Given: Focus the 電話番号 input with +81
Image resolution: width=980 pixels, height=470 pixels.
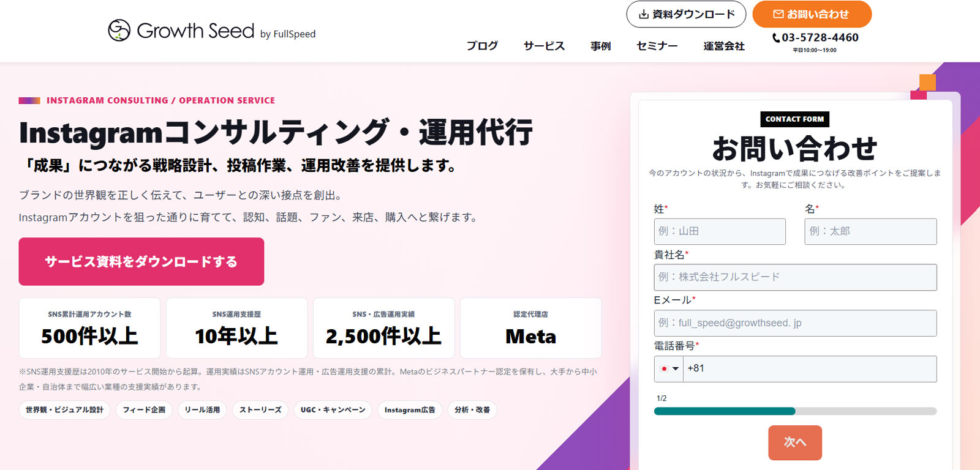Looking at the screenshot, I should pos(810,369).
